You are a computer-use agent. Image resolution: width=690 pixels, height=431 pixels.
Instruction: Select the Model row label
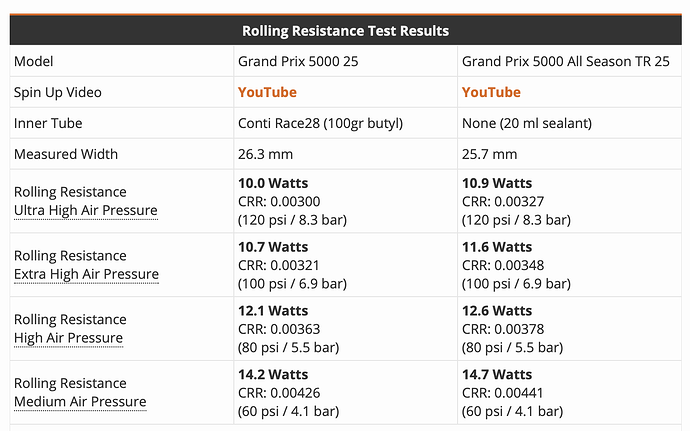point(33,61)
